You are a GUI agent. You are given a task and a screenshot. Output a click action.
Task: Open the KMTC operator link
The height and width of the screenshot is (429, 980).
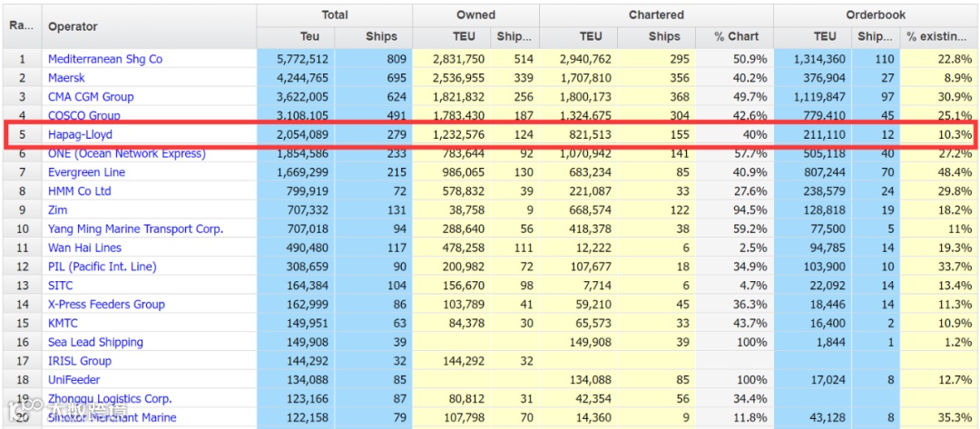coord(64,324)
